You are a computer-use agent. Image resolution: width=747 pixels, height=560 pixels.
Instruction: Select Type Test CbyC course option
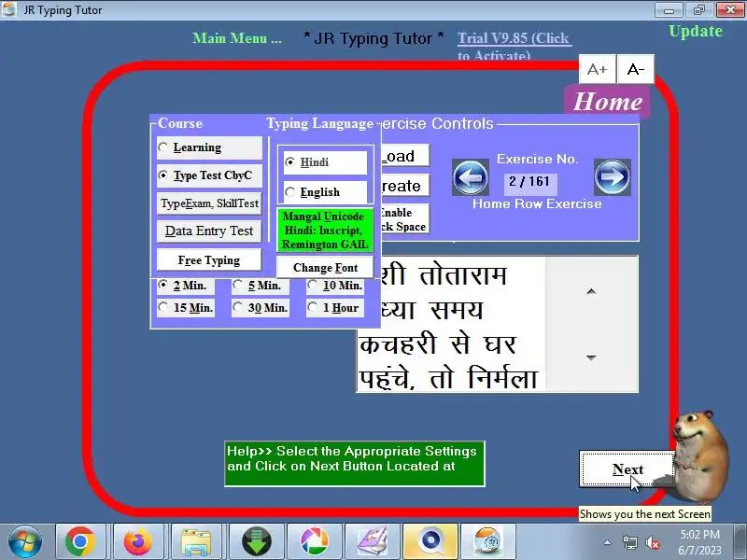click(x=209, y=175)
